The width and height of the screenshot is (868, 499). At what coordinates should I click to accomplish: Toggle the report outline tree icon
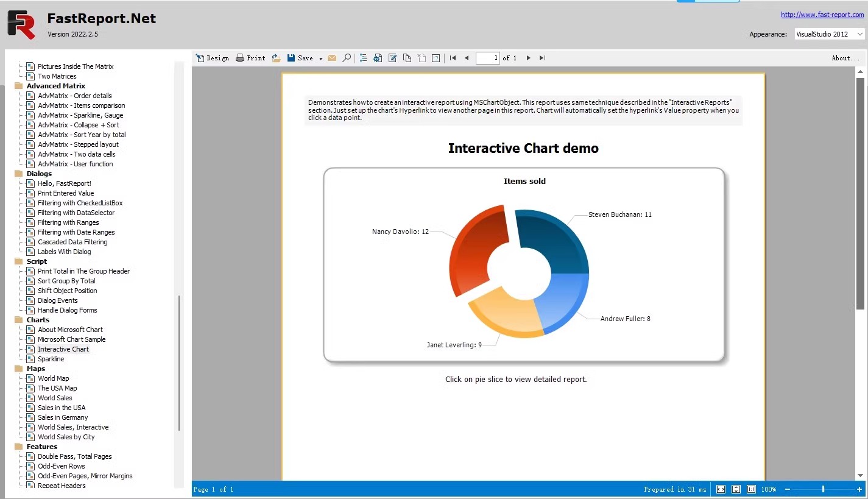tap(364, 58)
